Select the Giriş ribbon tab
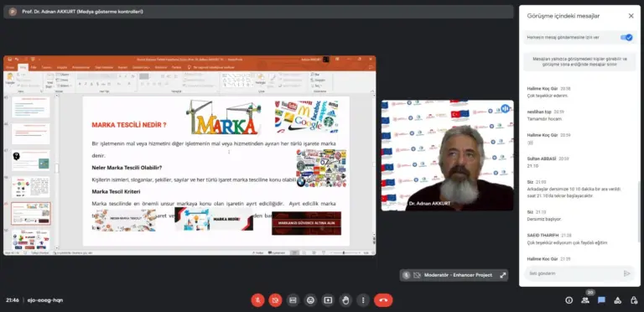This screenshot has height=312, width=644. click(23, 67)
